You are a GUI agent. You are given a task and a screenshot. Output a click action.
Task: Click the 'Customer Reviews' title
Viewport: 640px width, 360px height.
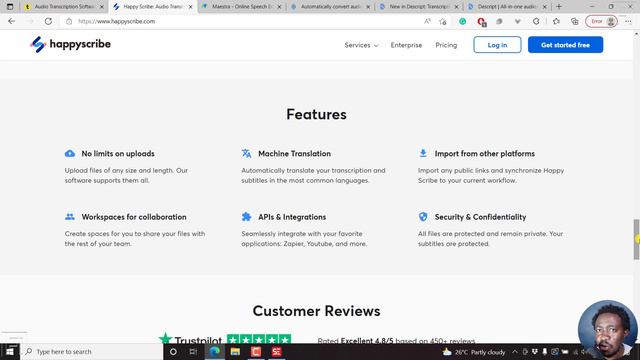click(316, 311)
